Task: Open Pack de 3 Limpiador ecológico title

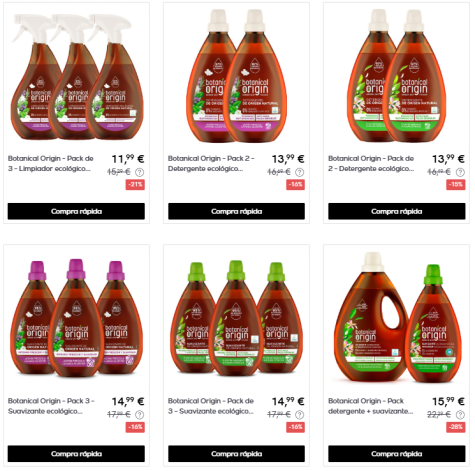Action: pyautogui.click(x=51, y=163)
